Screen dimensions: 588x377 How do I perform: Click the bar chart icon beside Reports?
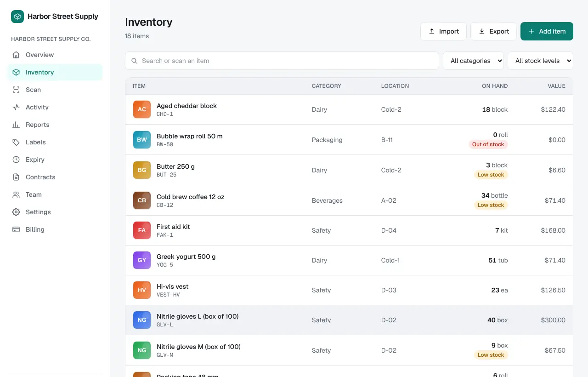pyautogui.click(x=16, y=125)
